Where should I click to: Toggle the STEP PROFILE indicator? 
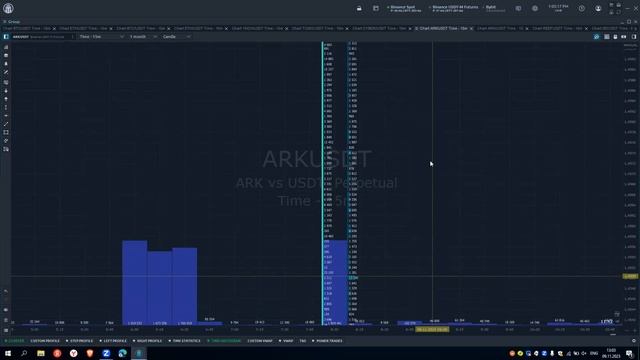click(x=80, y=341)
